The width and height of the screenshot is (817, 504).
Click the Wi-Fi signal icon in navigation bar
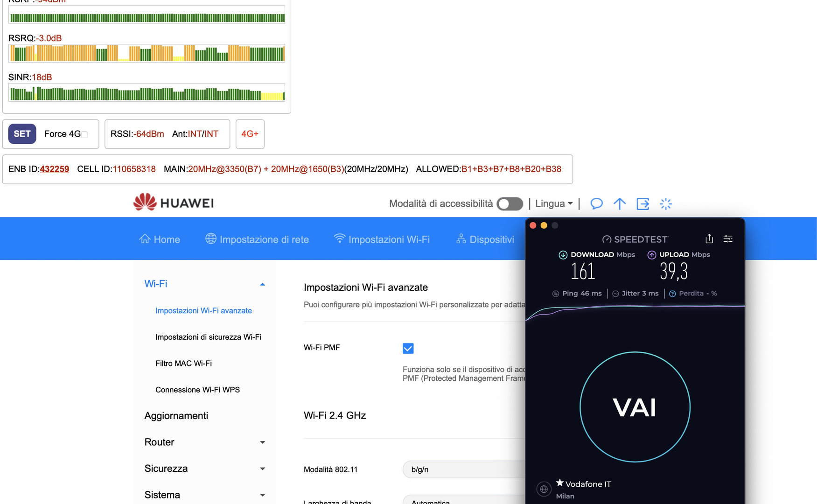[x=339, y=238]
